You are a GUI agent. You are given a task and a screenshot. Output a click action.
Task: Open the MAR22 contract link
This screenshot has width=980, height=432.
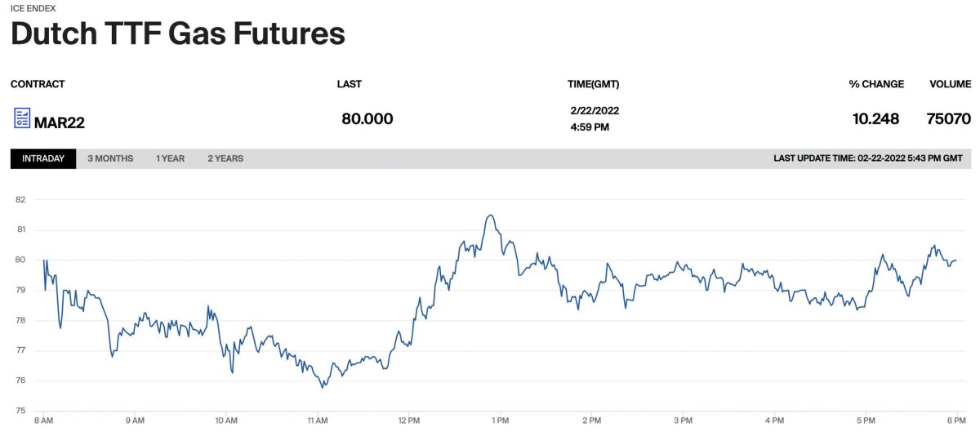pos(60,123)
